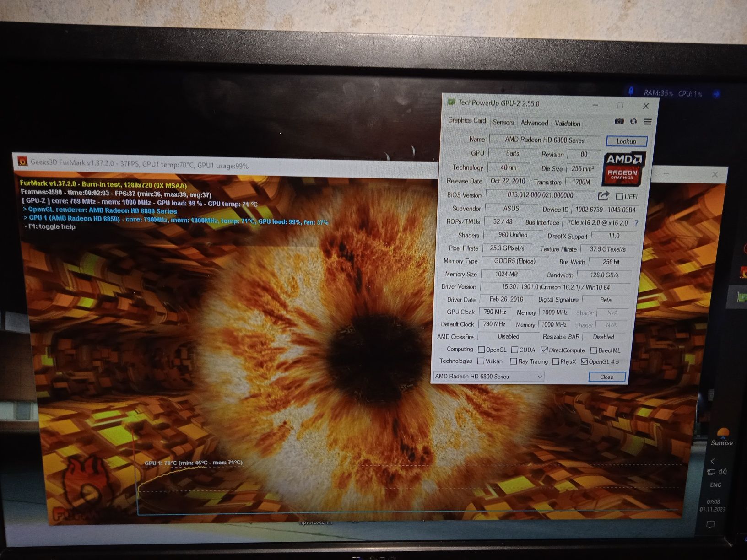Open the GPU-Z hamburger menu
This screenshot has height=560, width=747.
[x=648, y=121]
